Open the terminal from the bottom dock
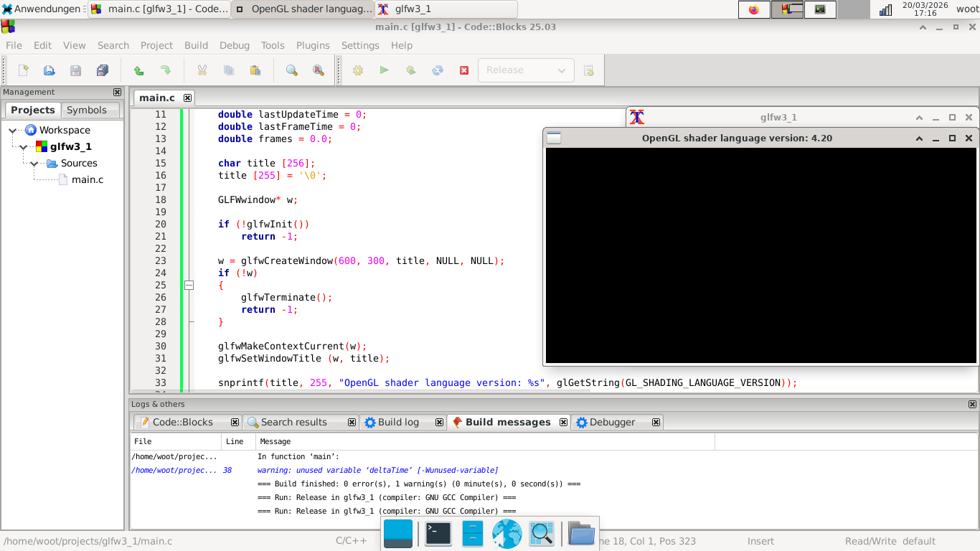This screenshot has height=551, width=980. (x=438, y=534)
